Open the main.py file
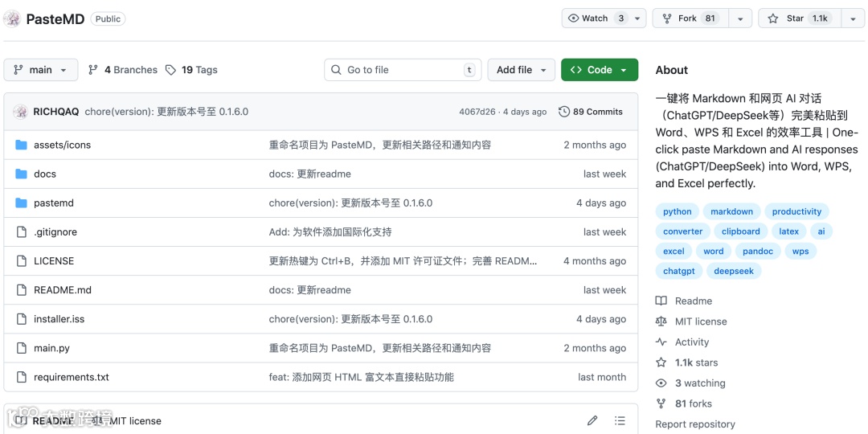 point(51,348)
